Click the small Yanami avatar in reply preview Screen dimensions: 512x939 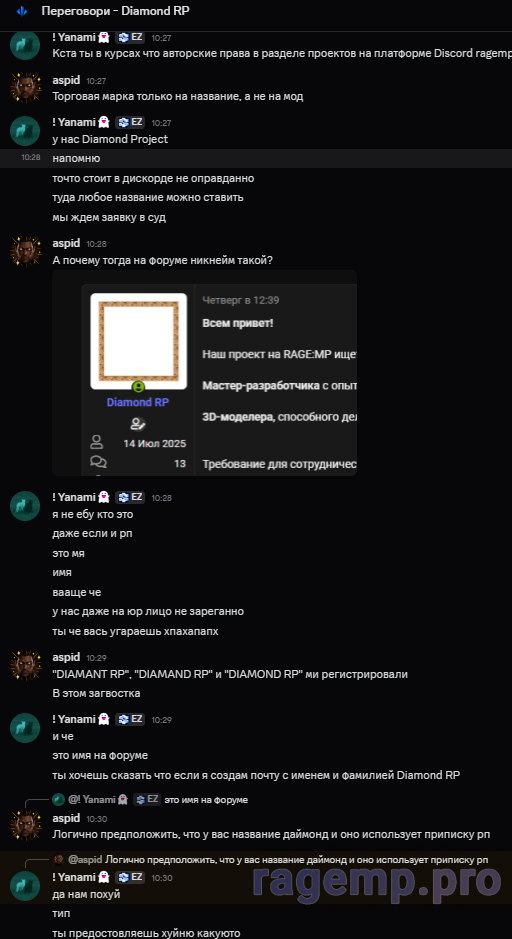point(58,799)
